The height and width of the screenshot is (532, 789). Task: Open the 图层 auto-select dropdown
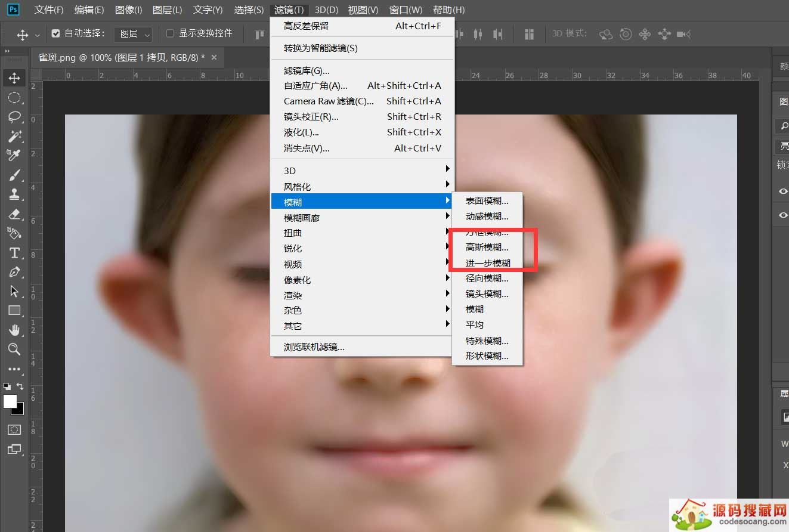click(x=134, y=34)
